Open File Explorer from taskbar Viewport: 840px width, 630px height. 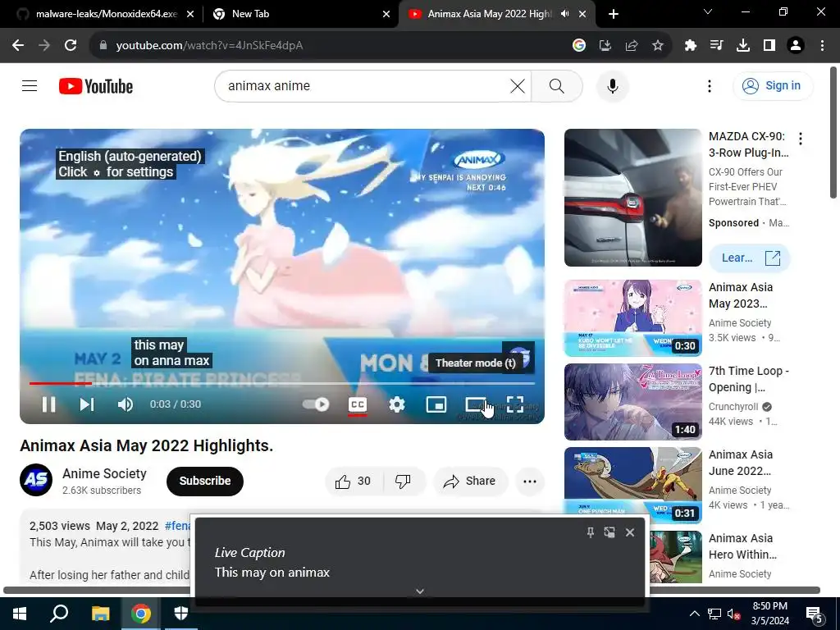pos(100,614)
